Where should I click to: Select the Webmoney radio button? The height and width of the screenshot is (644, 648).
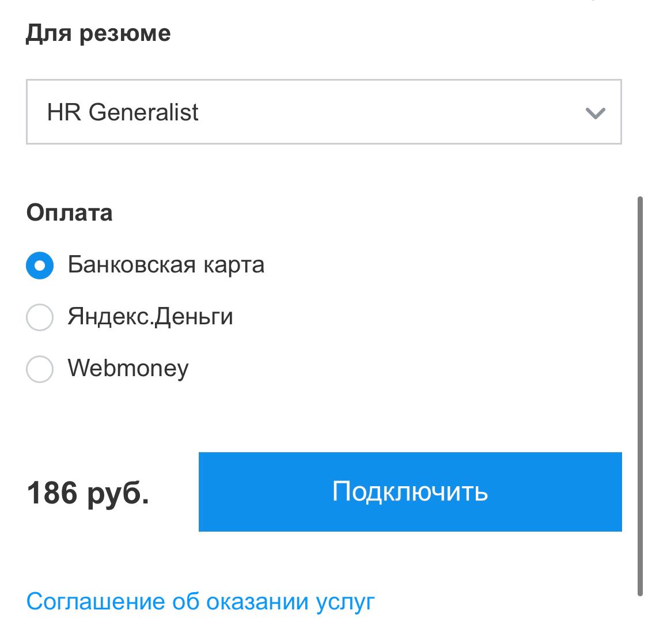point(40,369)
